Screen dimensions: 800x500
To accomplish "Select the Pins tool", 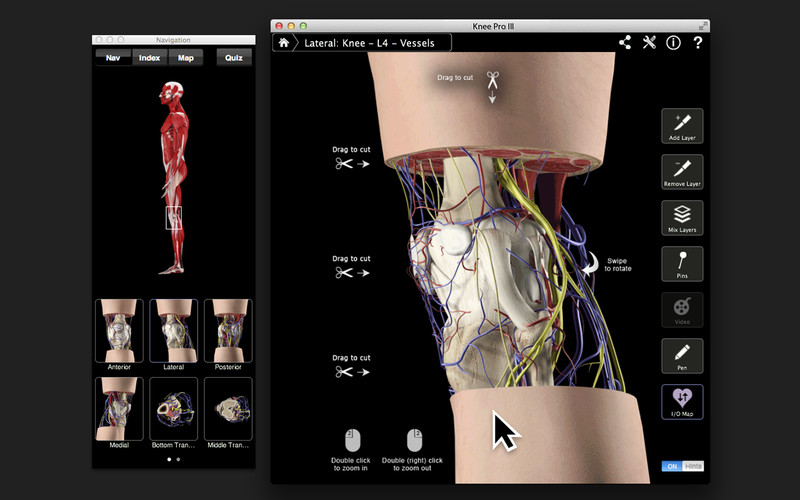I will (682, 264).
